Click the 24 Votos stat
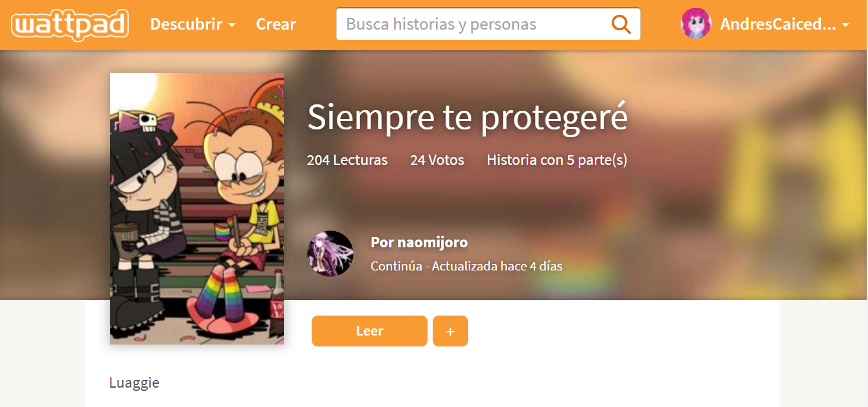 437,160
